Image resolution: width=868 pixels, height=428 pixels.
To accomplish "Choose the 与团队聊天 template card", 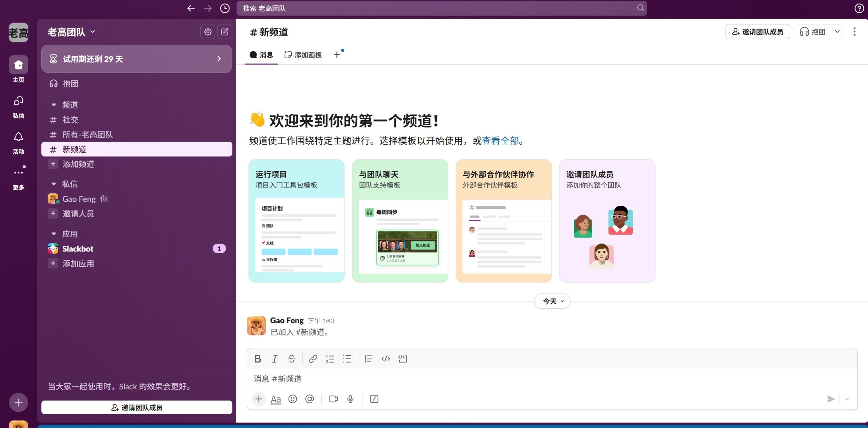I will pos(400,221).
